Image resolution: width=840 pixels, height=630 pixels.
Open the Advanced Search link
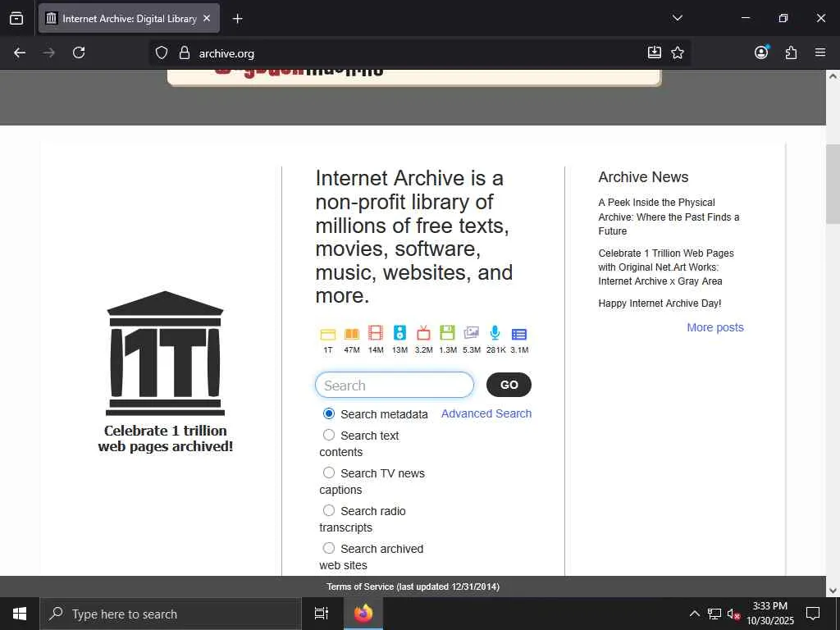[486, 413]
